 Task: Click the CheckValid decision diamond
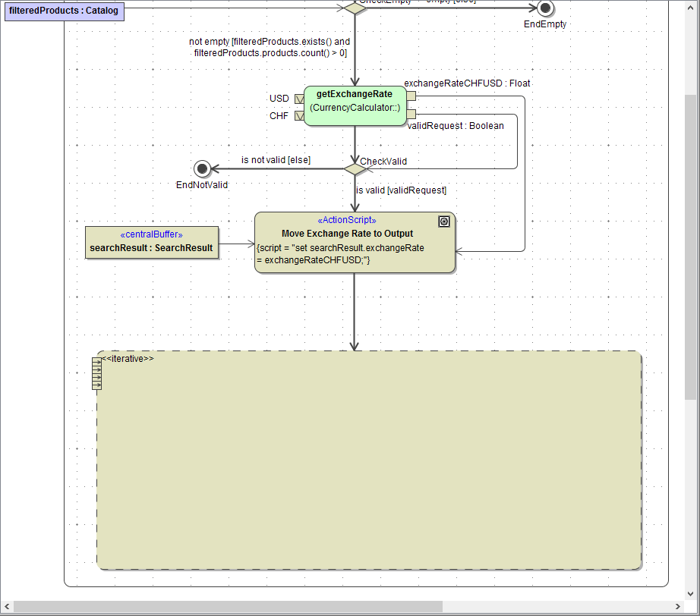pos(355,168)
